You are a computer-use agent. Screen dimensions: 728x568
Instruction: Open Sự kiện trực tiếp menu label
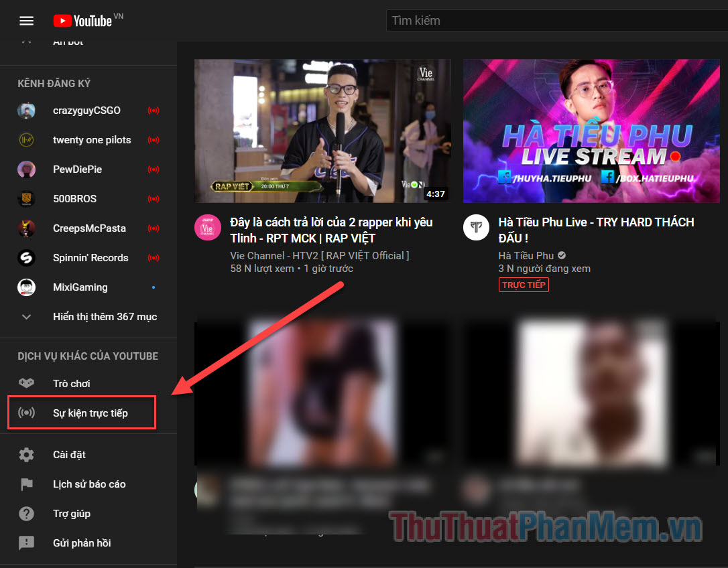[90, 413]
